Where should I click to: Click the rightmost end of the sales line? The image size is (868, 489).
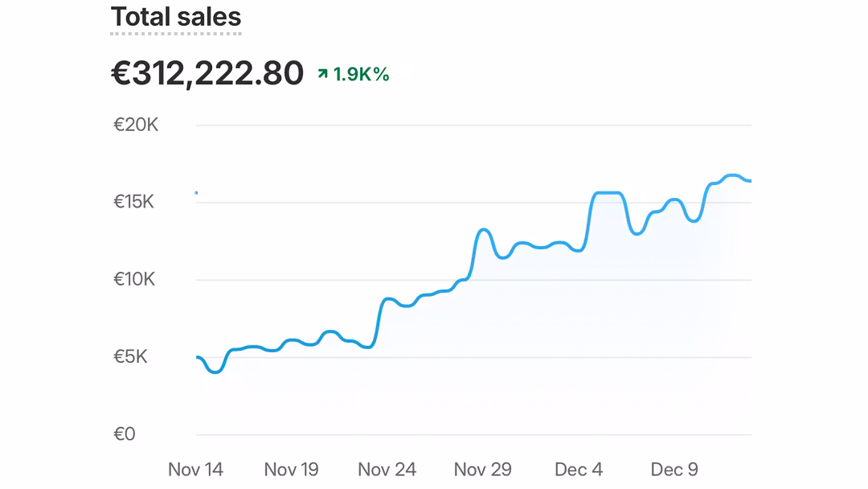pyautogui.click(x=749, y=181)
